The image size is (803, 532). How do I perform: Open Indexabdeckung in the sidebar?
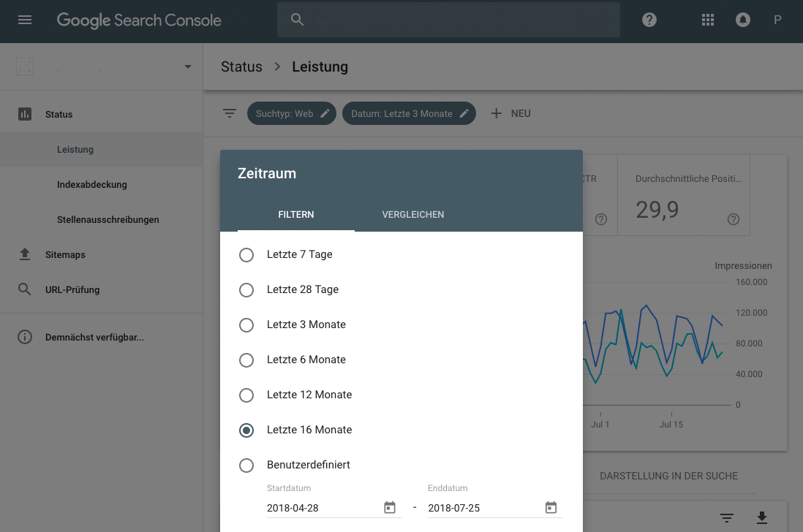click(102, 185)
